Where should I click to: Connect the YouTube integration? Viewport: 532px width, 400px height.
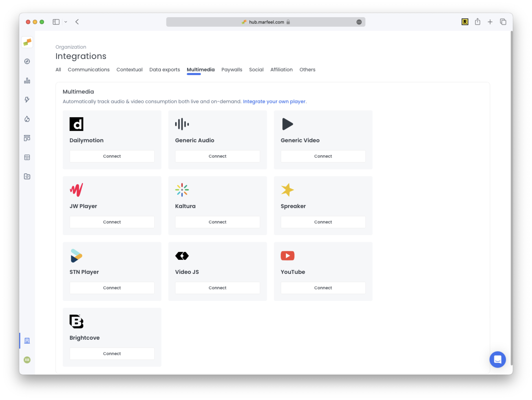[x=323, y=288]
